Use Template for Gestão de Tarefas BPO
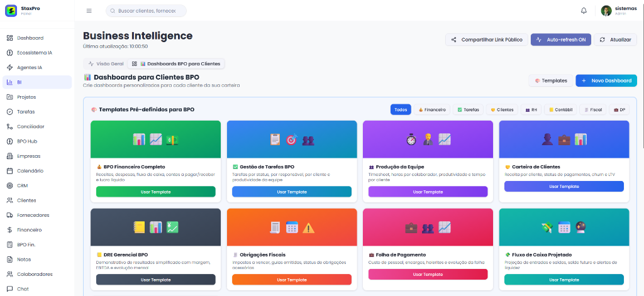Image resolution: width=644 pixels, height=296 pixels. 292,192
